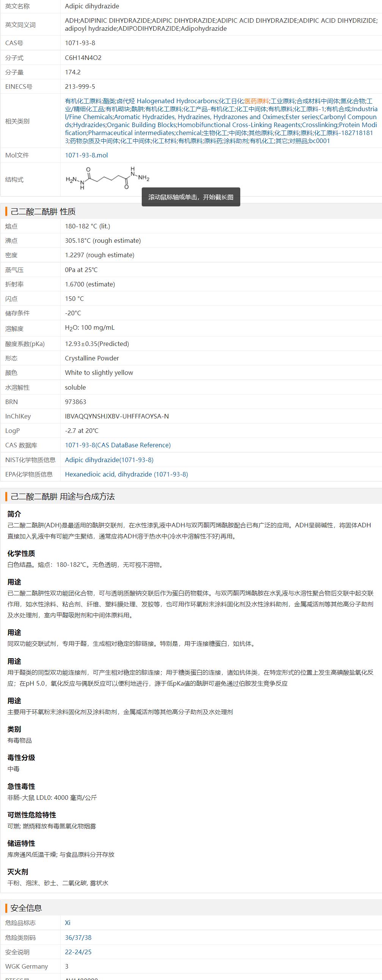Click the 己二酸二酰肼 用途与合成方法 section header

[63, 497]
